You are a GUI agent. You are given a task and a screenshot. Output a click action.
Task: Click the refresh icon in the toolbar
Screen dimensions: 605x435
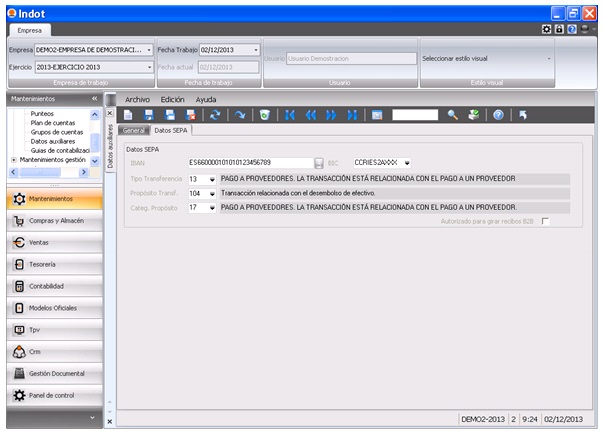(x=214, y=115)
